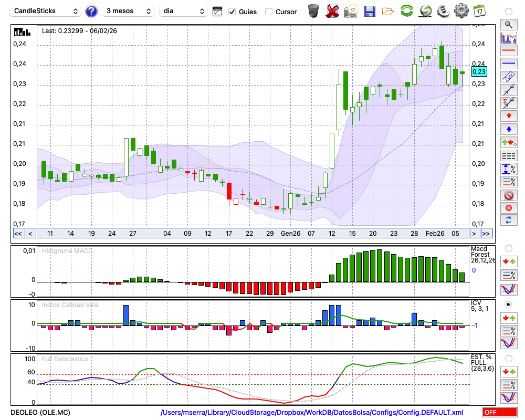
Task: Click the red OFF button
Action: coord(499,412)
